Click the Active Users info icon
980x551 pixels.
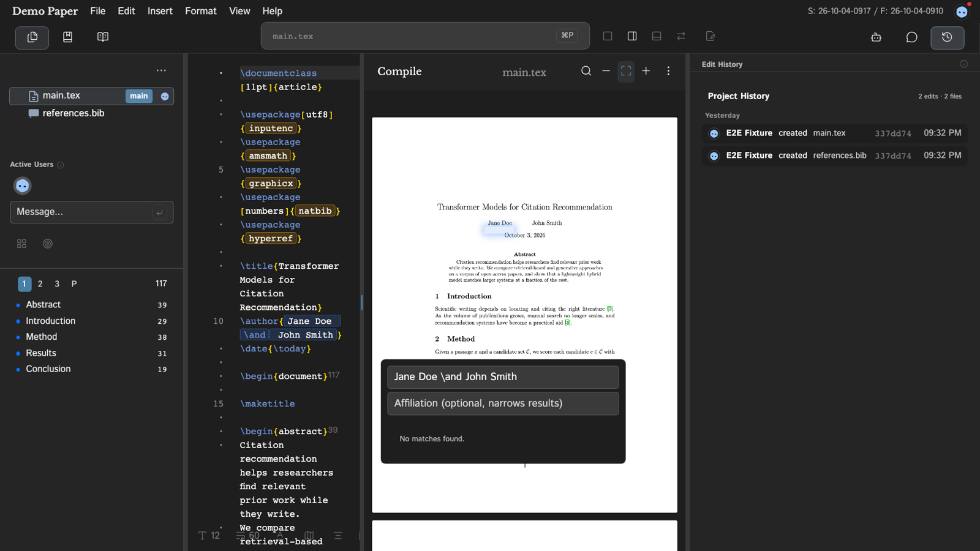[x=61, y=165]
